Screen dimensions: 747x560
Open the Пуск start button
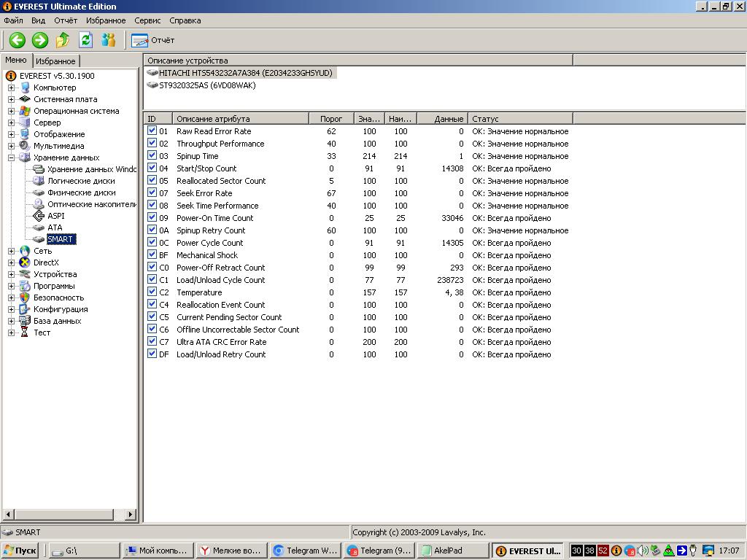pos(20,551)
